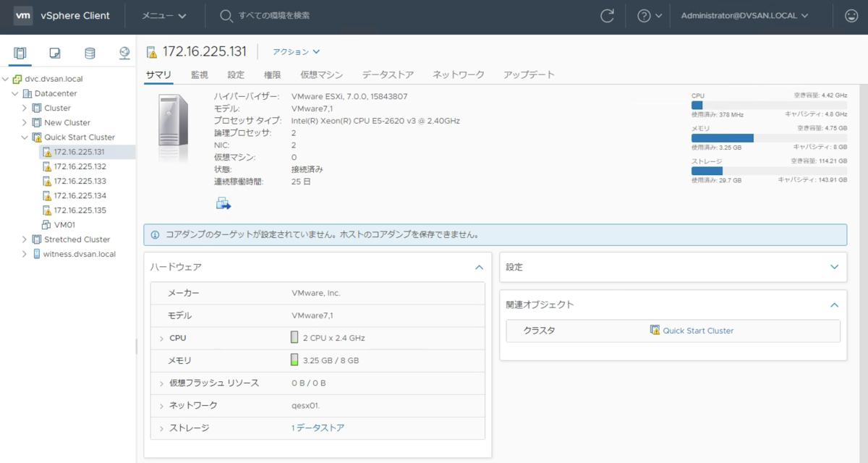This screenshot has width=868, height=463.
Task: Expand the 仮想フラッシュ リソース row
Action: (161, 383)
